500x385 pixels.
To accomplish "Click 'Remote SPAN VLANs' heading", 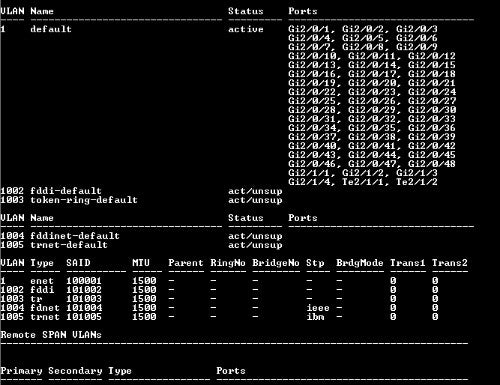I will pos(51,335).
